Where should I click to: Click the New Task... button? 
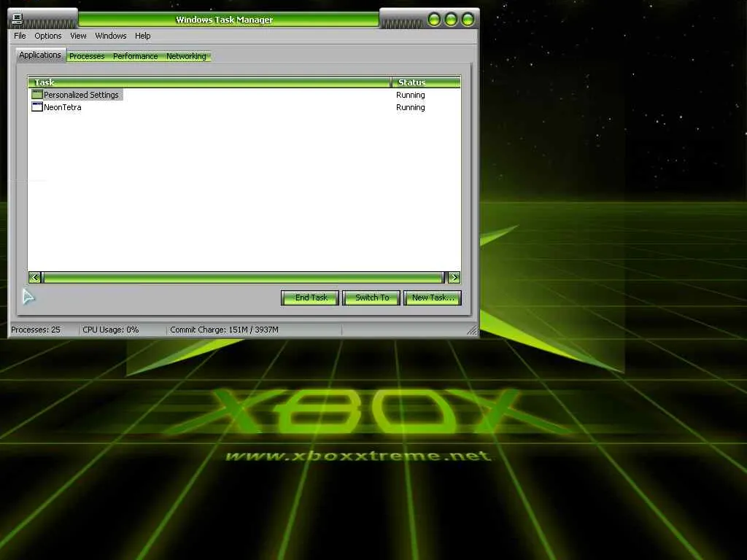(433, 297)
